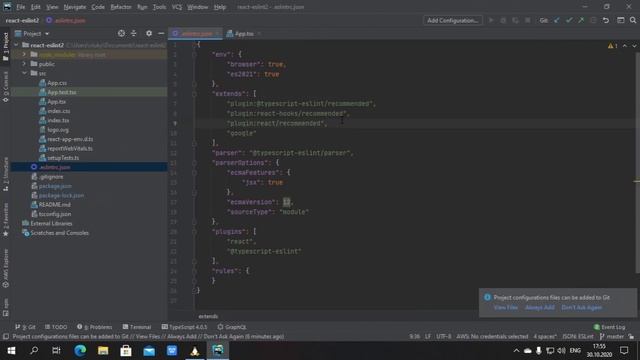640x360 pixels.
Task: Click View Files link in notification
Action: [506, 307]
